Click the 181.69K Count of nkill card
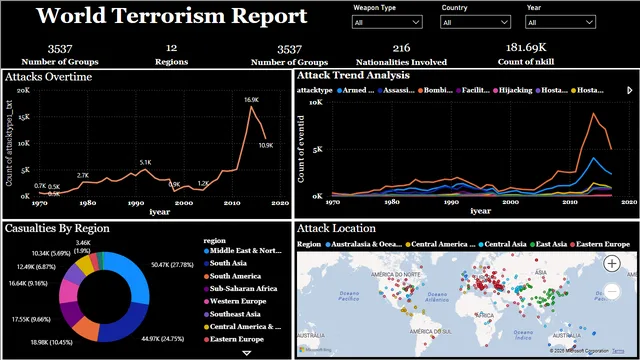The image size is (640, 360). (526, 54)
